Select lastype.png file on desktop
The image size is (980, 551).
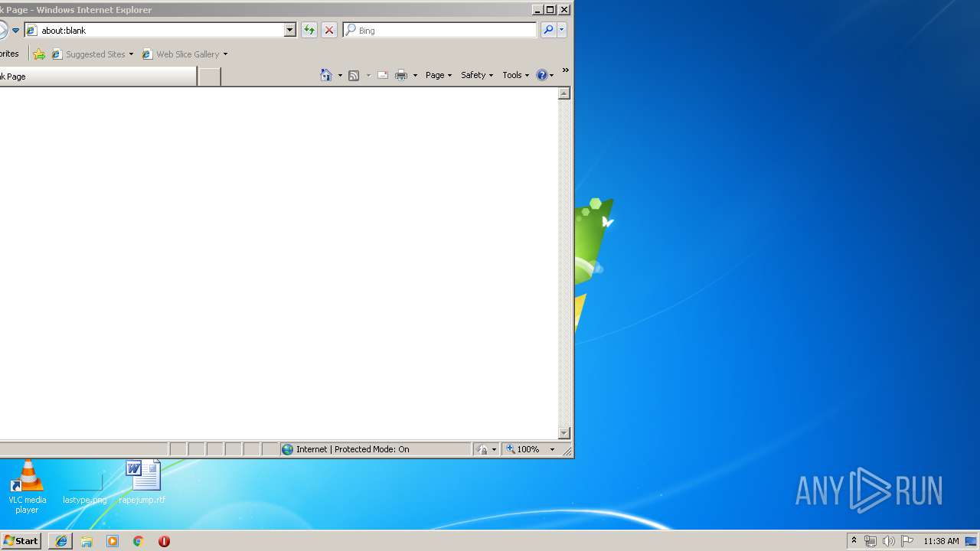(x=85, y=487)
